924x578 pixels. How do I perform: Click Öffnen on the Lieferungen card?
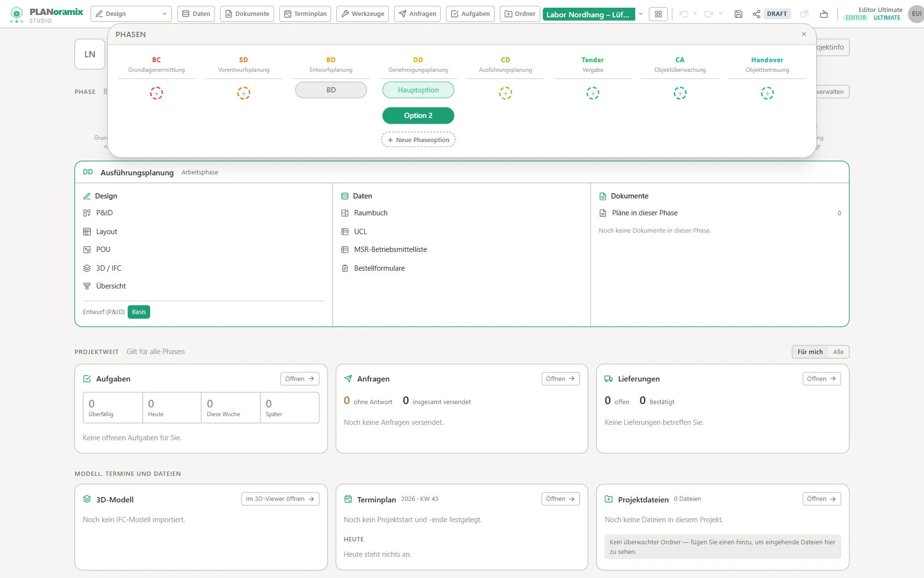(x=821, y=379)
